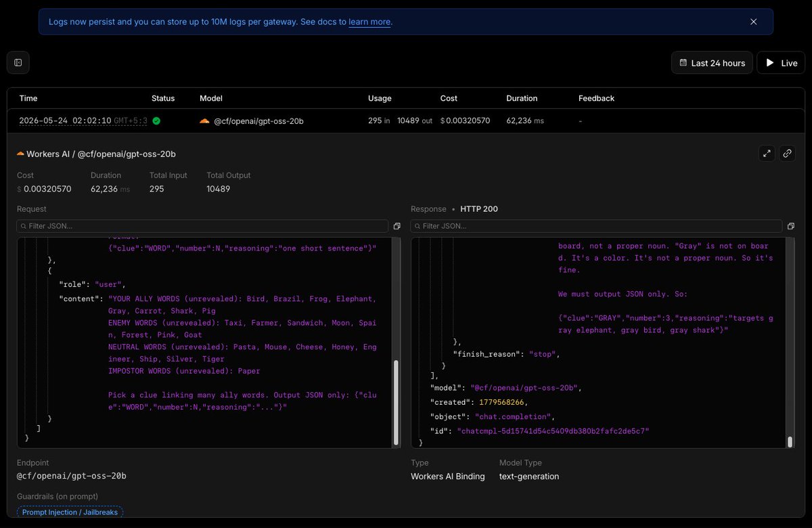Focus the Request Filter JSON field
Viewport: 812px width, 528px height.
pyautogui.click(x=202, y=226)
